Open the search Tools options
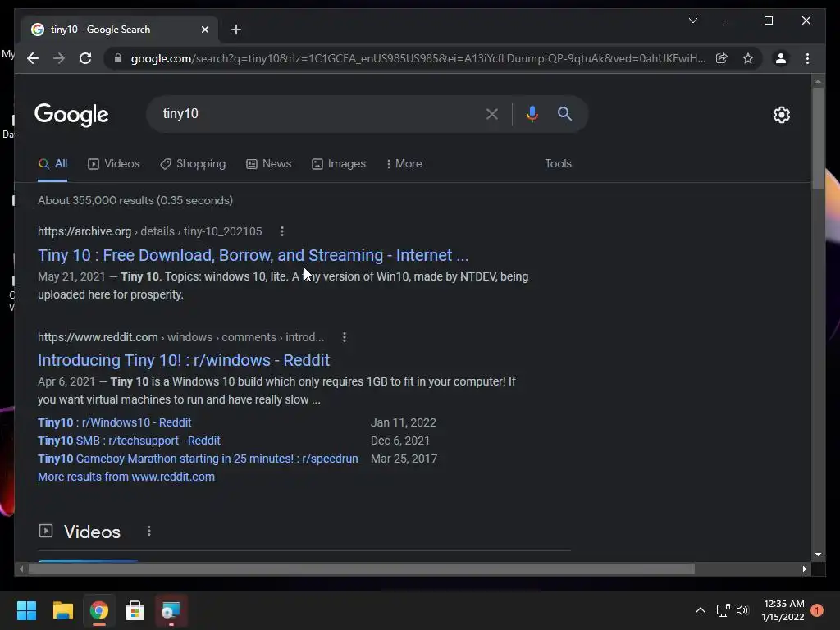 coord(558,164)
